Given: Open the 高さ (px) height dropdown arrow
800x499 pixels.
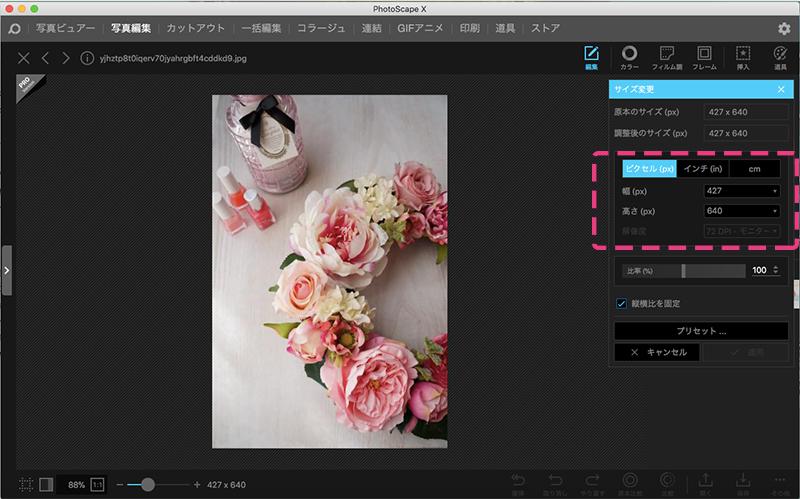Looking at the screenshot, I should (774, 211).
